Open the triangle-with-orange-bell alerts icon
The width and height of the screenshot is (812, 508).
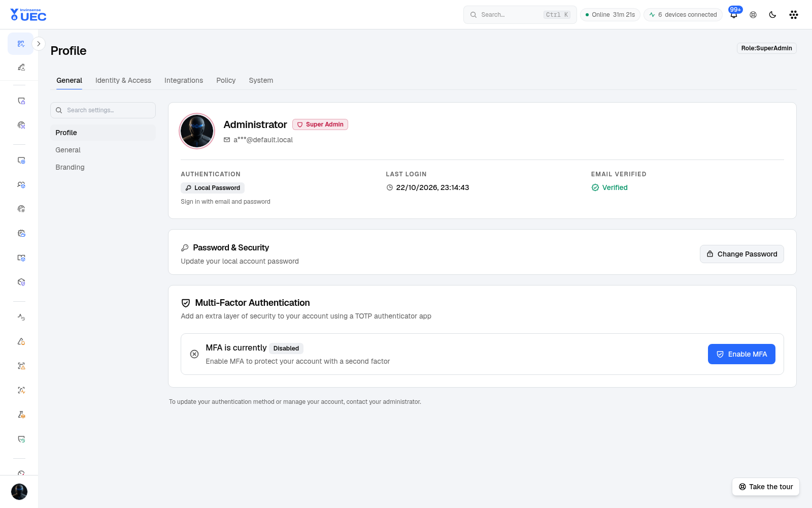[x=21, y=341]
